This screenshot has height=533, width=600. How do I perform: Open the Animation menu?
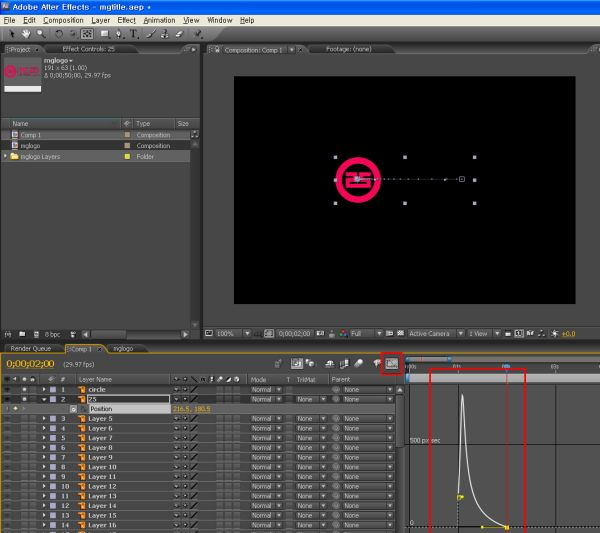(159, 20)
